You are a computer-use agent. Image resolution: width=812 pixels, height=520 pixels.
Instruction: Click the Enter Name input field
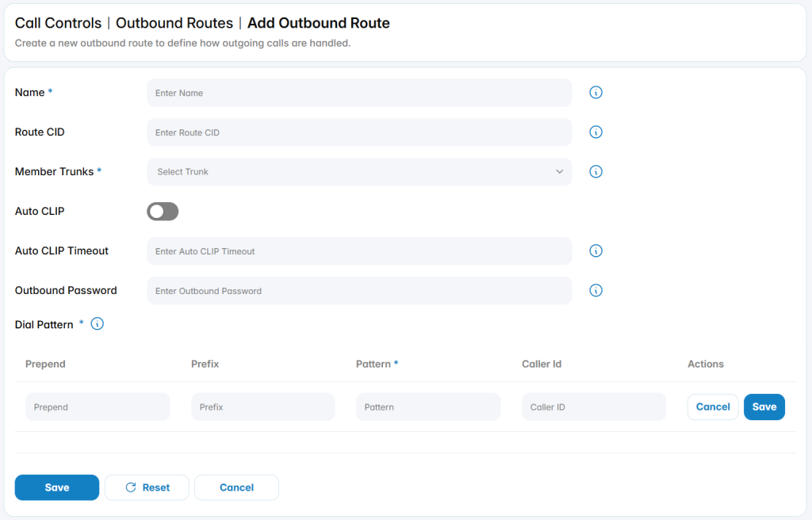[359, 93]
